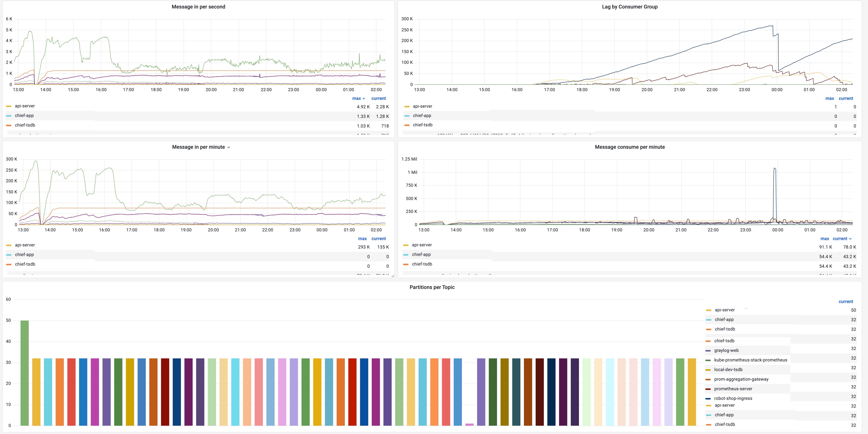Open the chief-tsdb color swatch picker
This screenshot has width=868, height=434.
pos(9,125)
